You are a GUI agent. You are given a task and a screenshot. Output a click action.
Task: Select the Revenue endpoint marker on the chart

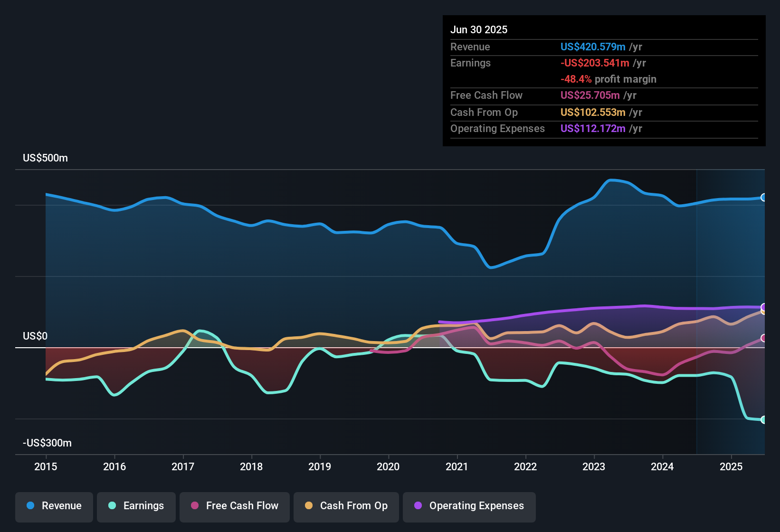point(764,197)
